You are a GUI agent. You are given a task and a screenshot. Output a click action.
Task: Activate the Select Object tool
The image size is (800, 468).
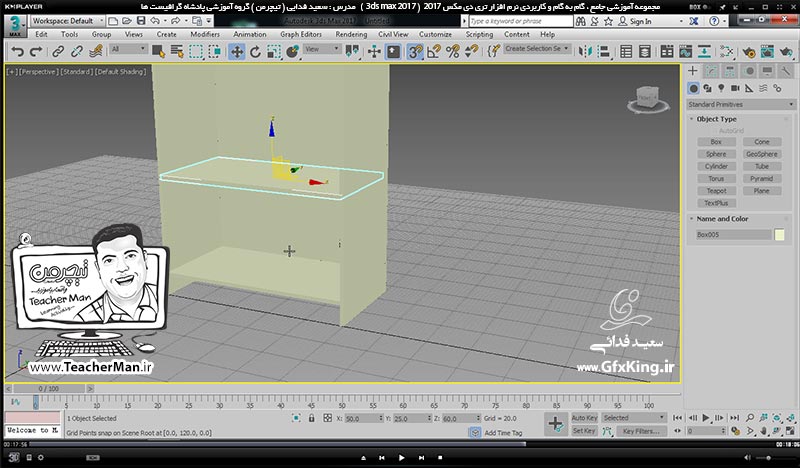[x=158, y=52]
